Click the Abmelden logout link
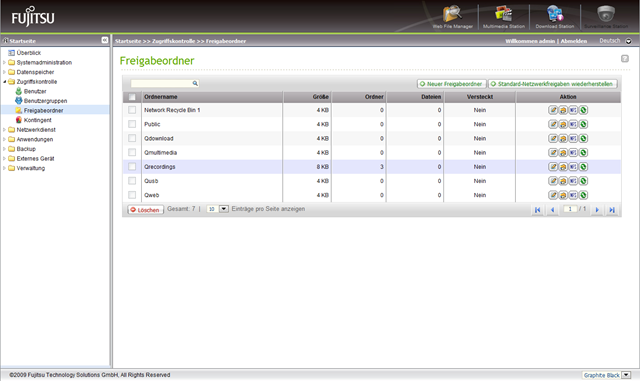The image size is (640, 381). [573, 41]
